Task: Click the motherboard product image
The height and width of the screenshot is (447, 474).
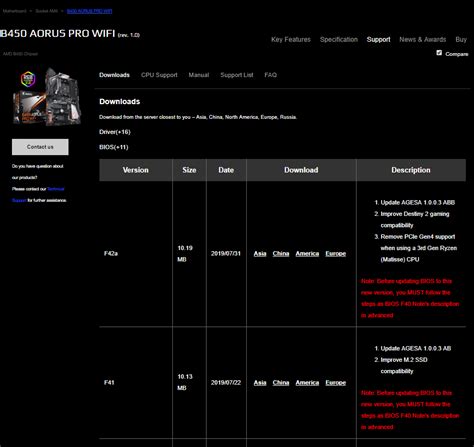Action: pos(47,97)
